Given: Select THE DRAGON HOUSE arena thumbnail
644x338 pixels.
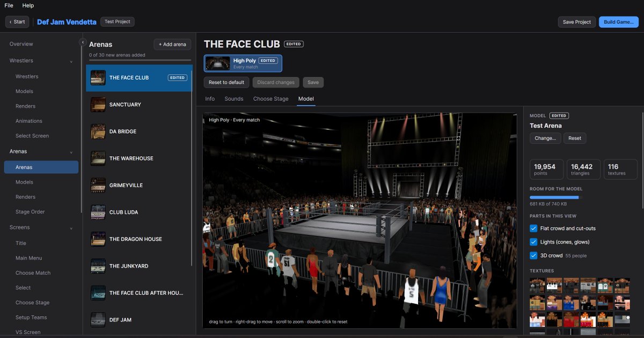Looking at the screenshot, I should (x=98, y=239).
